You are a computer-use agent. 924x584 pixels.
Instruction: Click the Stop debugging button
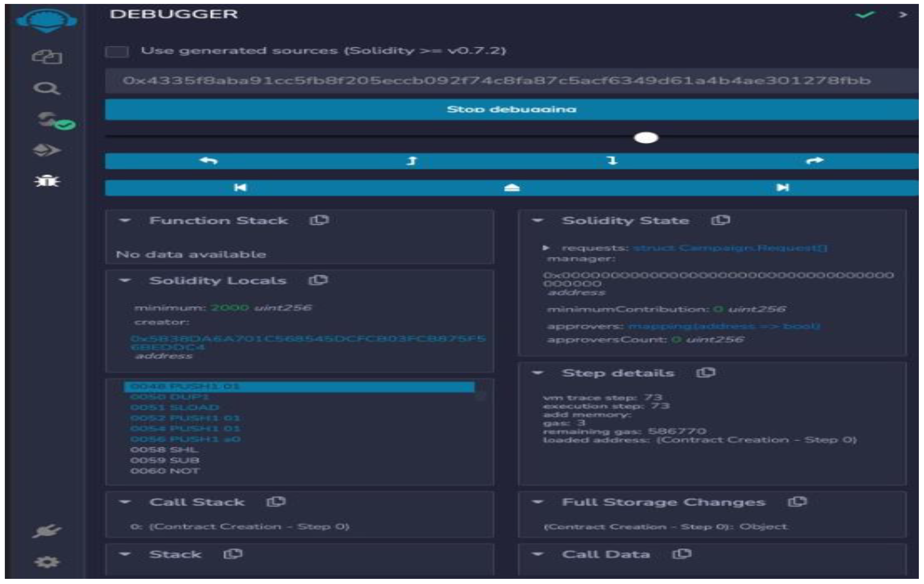pos(511,109)
